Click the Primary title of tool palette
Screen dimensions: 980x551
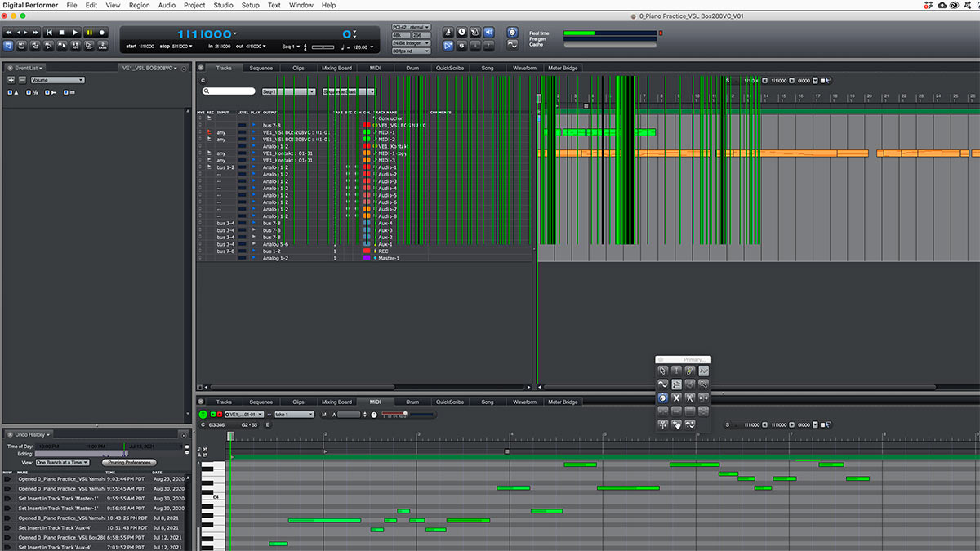[695, 359]
